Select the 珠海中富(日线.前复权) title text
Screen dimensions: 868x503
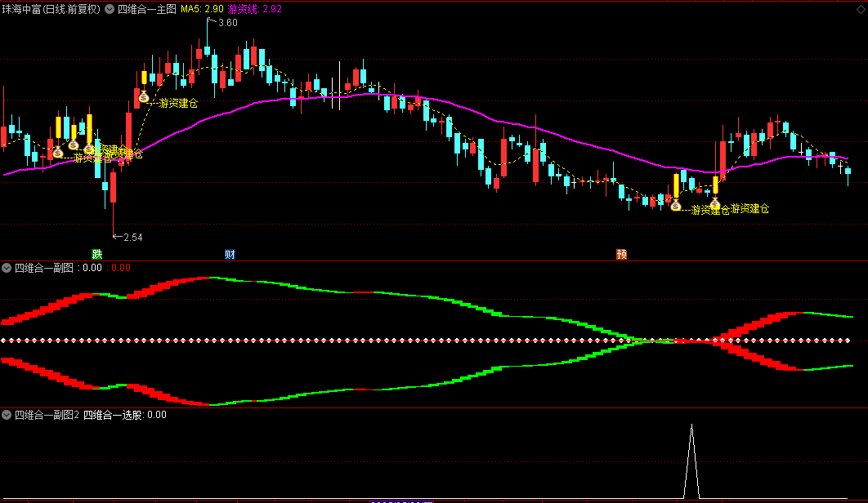point(51,9)
